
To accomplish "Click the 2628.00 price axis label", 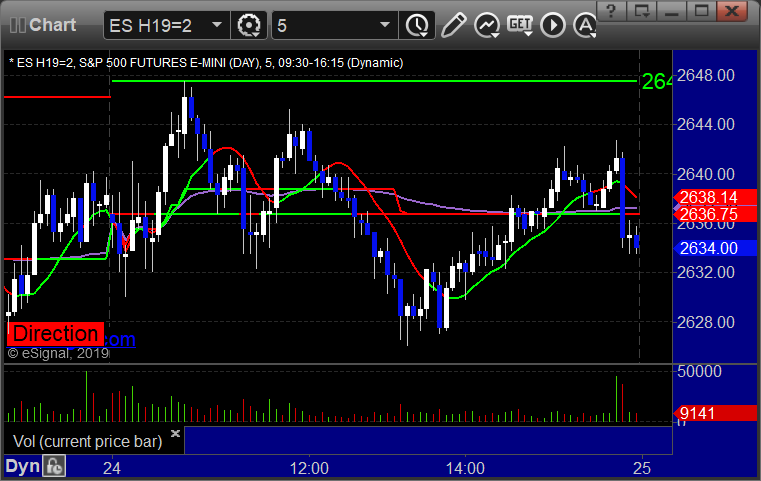I will 706,322.
